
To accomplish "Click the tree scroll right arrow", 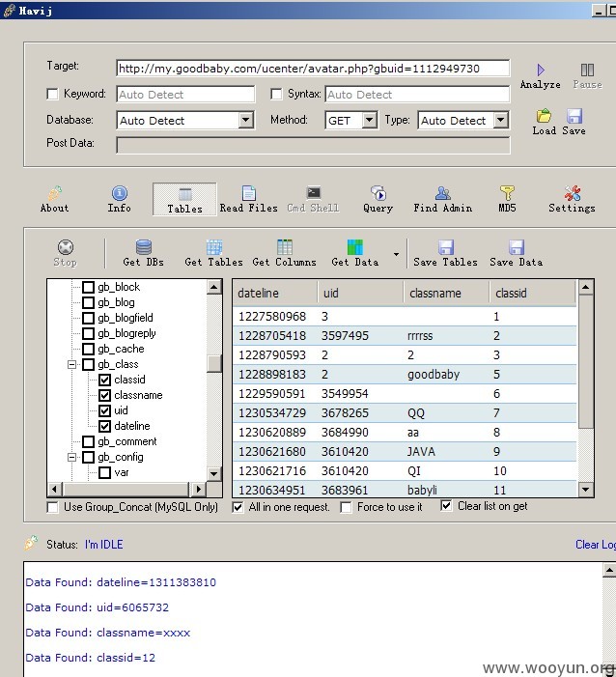I will [198, 490].
